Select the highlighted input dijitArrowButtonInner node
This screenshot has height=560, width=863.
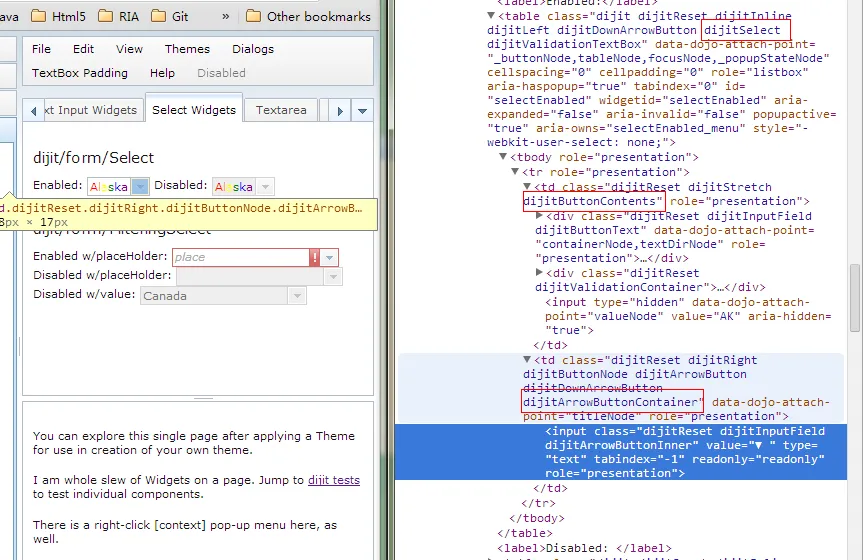621,452
